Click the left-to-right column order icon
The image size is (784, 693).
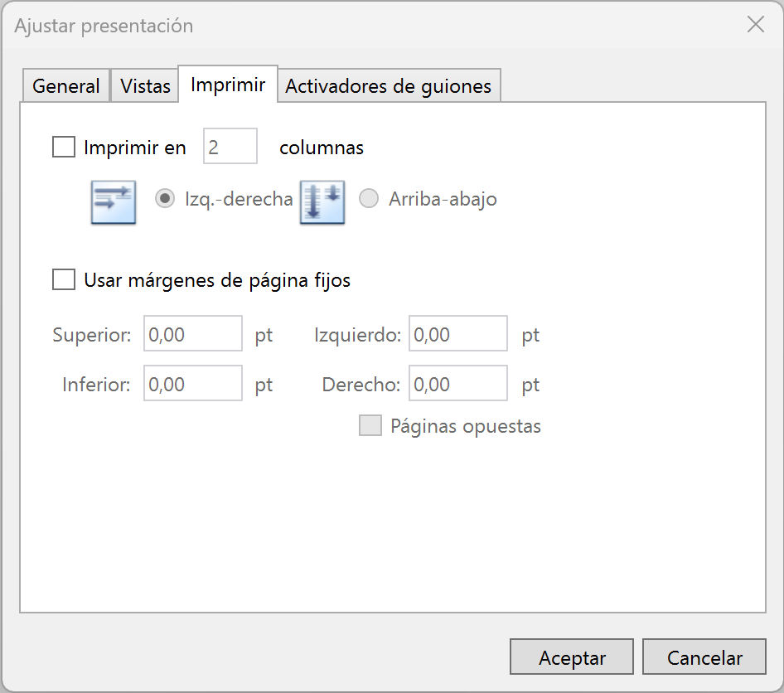point(113,202)
